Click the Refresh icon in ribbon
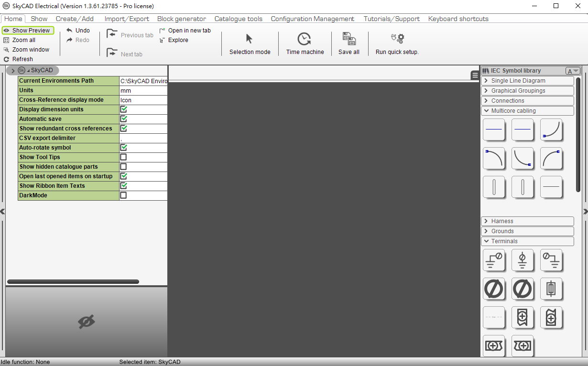Screen dimensions: 588x366 click(x=7, y=59)
